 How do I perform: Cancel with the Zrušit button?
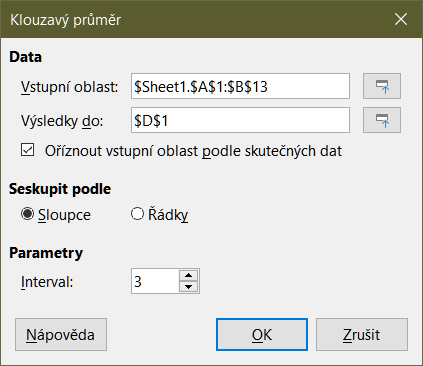tap(362, 334)
